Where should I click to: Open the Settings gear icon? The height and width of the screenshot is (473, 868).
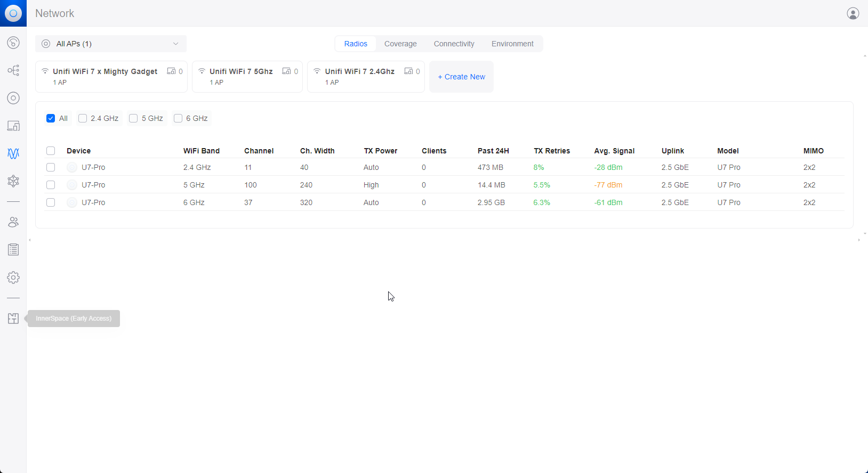pos(13,278)
